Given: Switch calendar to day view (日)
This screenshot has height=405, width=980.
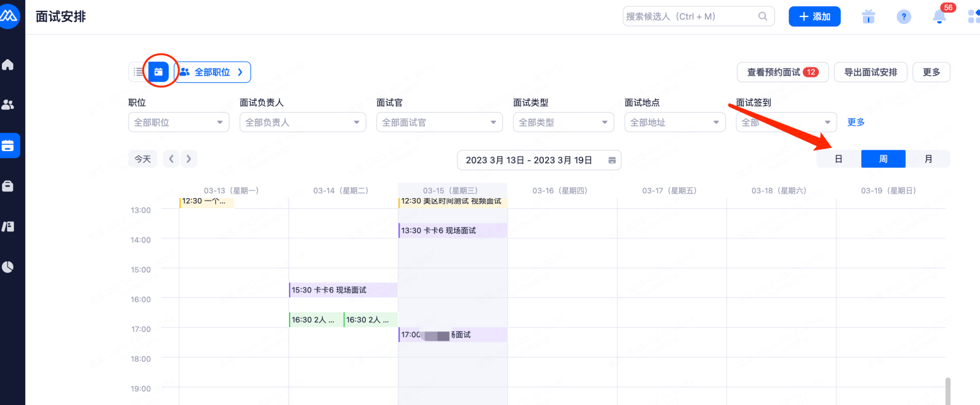Looking at the screenshot, I should 838,159.
